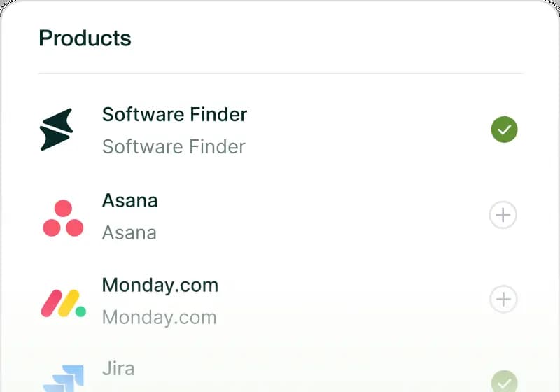Open the Monday.com product title
560x392 pixels.
pos(160,285)
